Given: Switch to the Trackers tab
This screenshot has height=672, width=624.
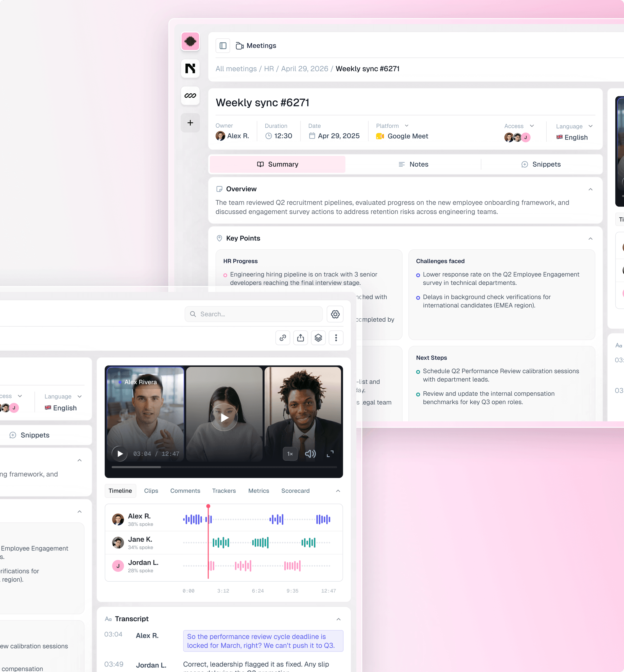Looking at the screenshot, I should 224,491.
